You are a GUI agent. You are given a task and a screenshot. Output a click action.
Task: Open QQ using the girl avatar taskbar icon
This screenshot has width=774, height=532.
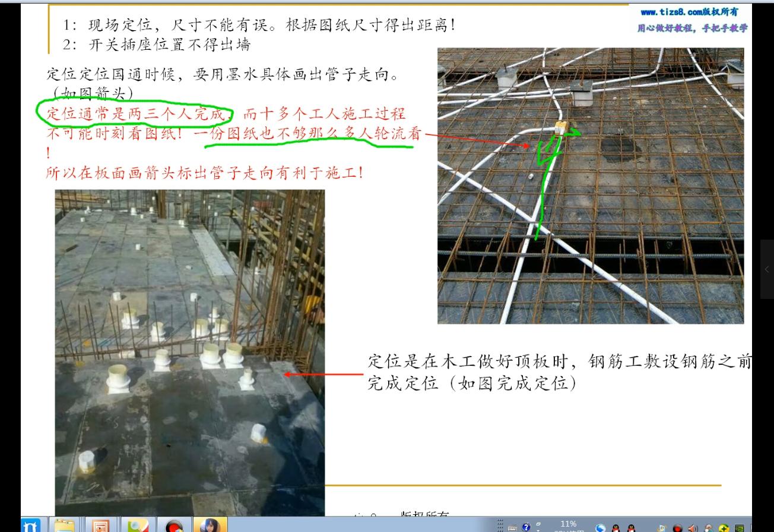209,525
